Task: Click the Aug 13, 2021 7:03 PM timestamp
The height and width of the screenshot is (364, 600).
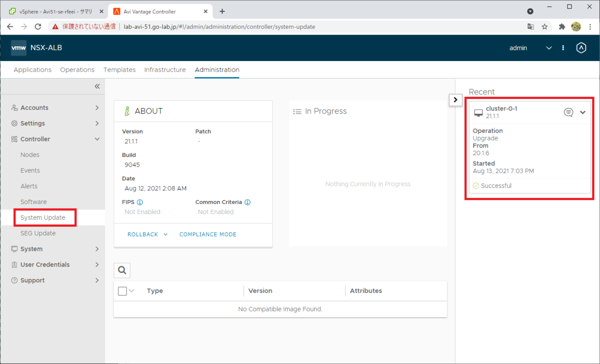Action: click(x=503, y=171)
